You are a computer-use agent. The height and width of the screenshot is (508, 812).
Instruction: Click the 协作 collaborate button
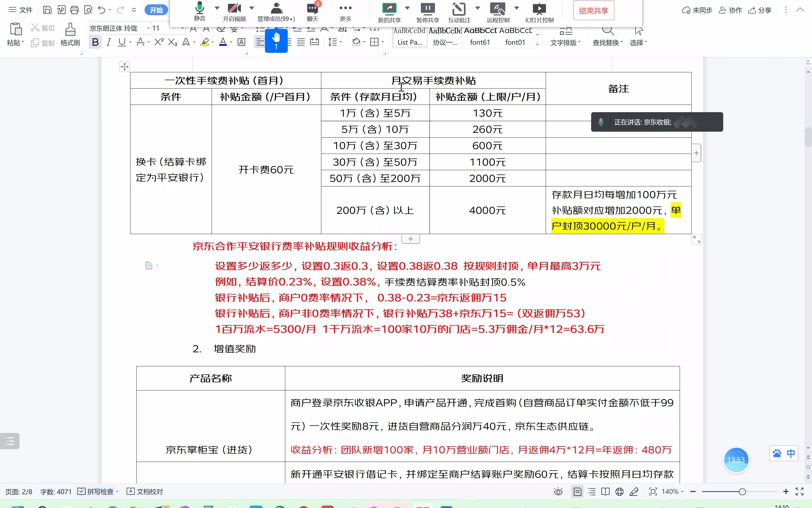coord(731,10)
